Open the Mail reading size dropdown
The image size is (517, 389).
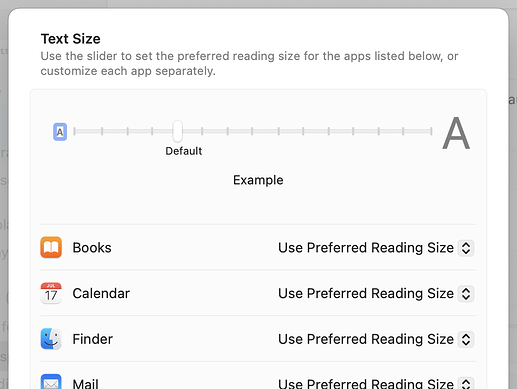click(376, 383)
